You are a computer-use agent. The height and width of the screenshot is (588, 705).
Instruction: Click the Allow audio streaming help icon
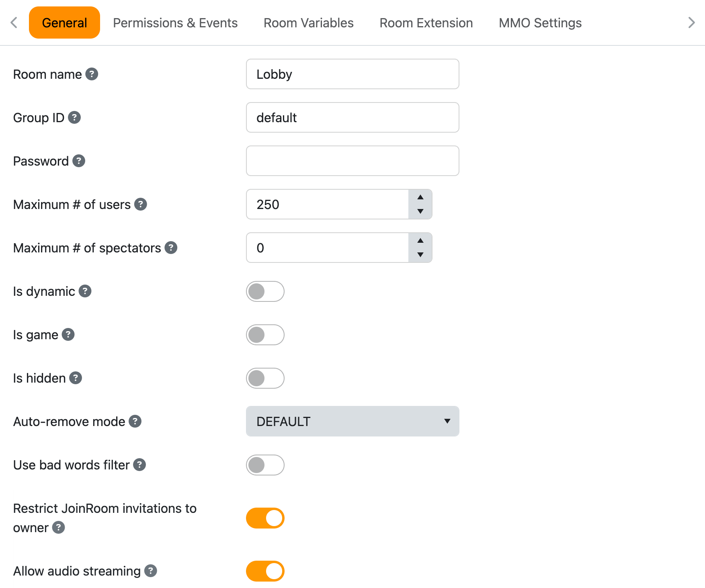pos(151,571)
